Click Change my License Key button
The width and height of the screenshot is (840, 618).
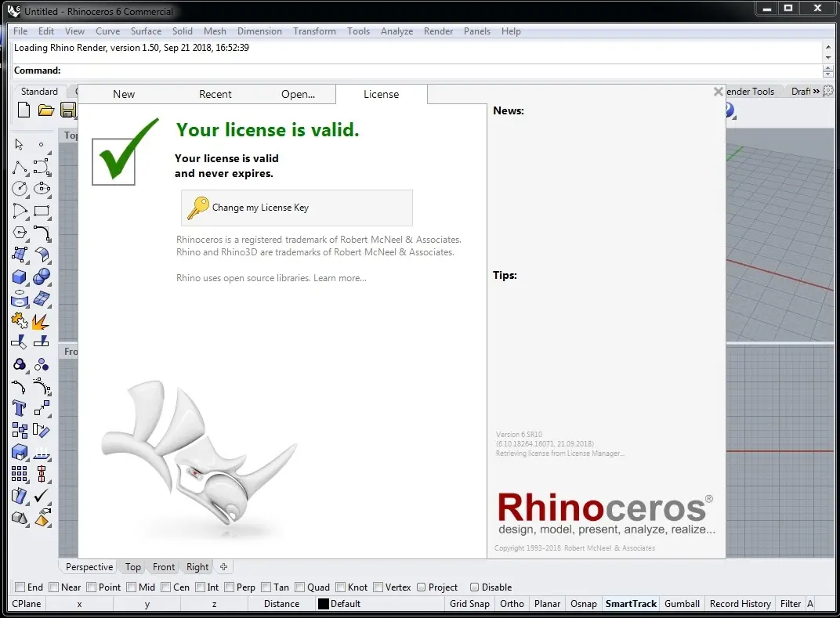[297, 208]
